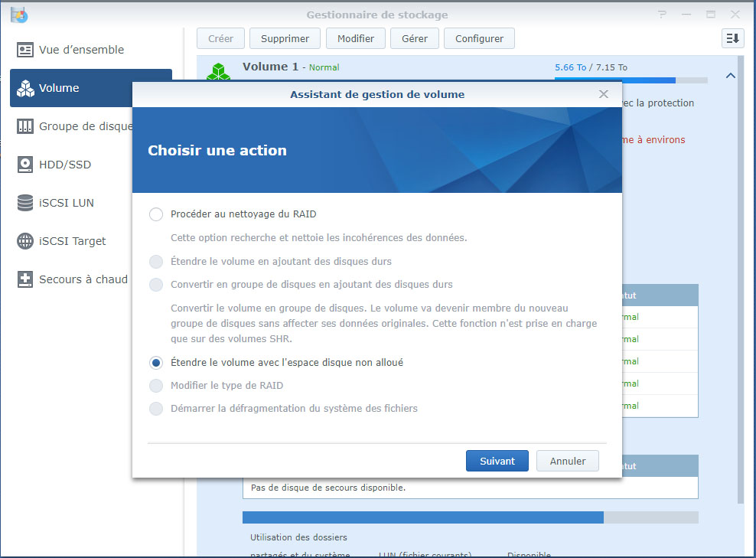Click the Storage Manager app icon in title bar
756x558 pixels.
click(x=19, y=15)
